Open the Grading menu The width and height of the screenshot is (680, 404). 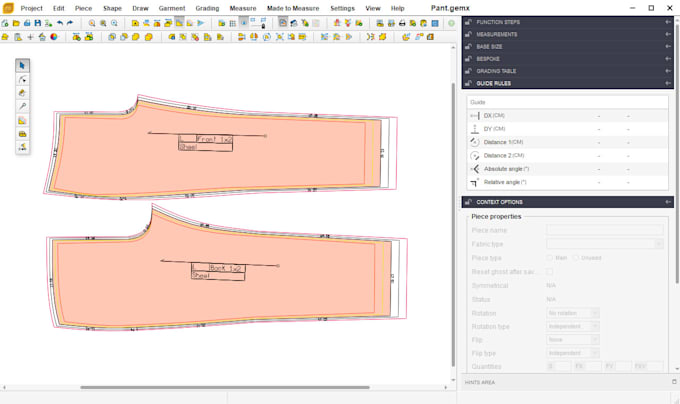pyautogui.click(x=207, y=7)
